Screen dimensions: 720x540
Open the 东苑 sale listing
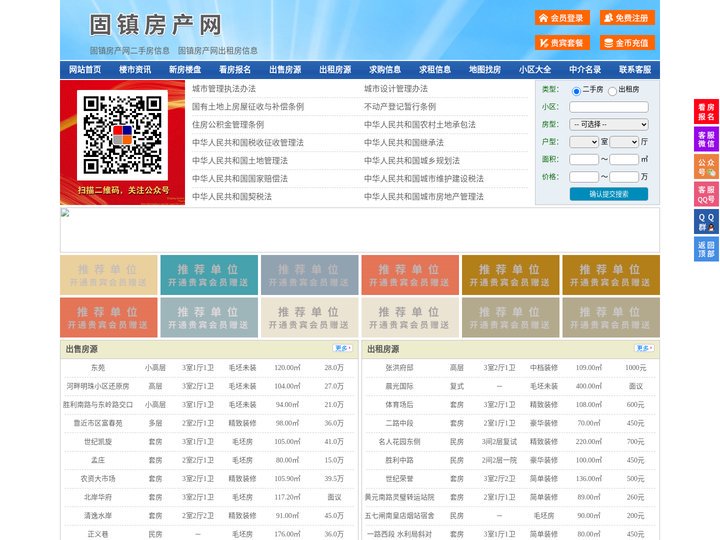pyautogui.click(x=98, y=368)
